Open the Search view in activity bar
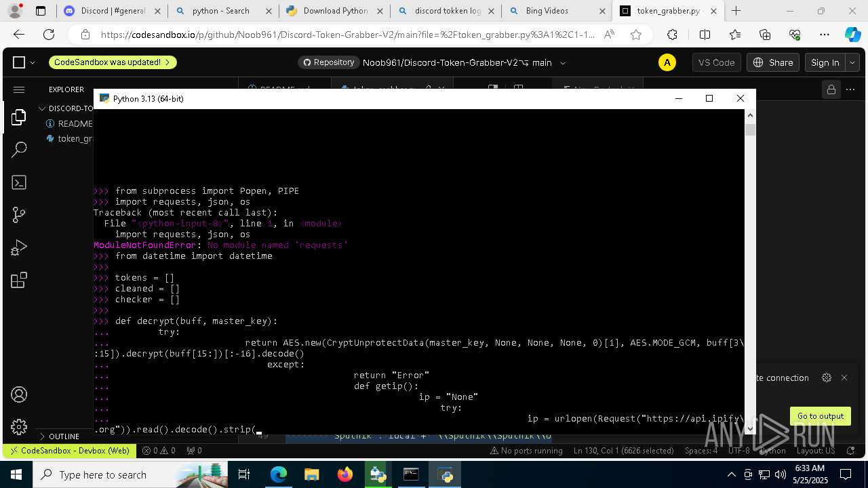 [x=19, y=150]
